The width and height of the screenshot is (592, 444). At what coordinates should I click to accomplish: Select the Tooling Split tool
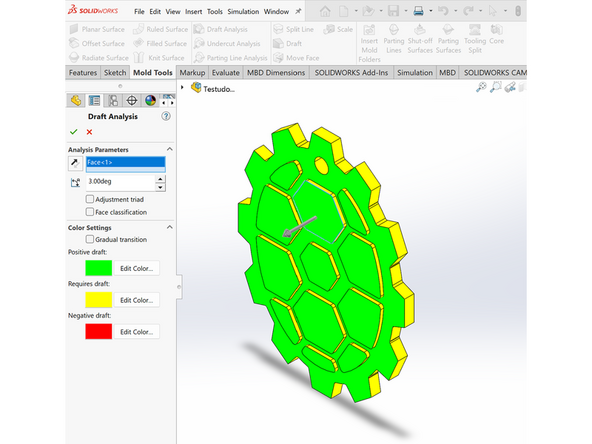[475, 39]
